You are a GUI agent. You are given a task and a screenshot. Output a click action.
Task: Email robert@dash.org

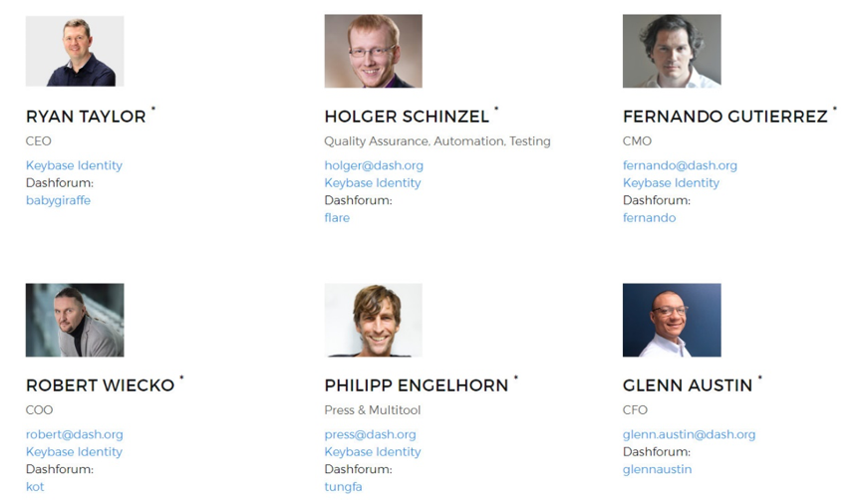[x=74, y=434]
